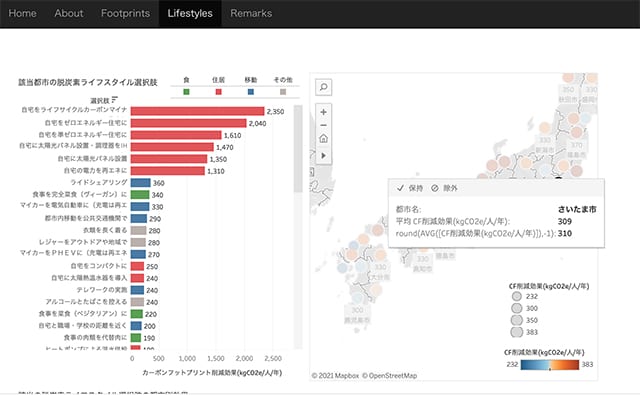640x395 pixels.
Task: Select the green 食 legend swatch
Action: point(187,92)
